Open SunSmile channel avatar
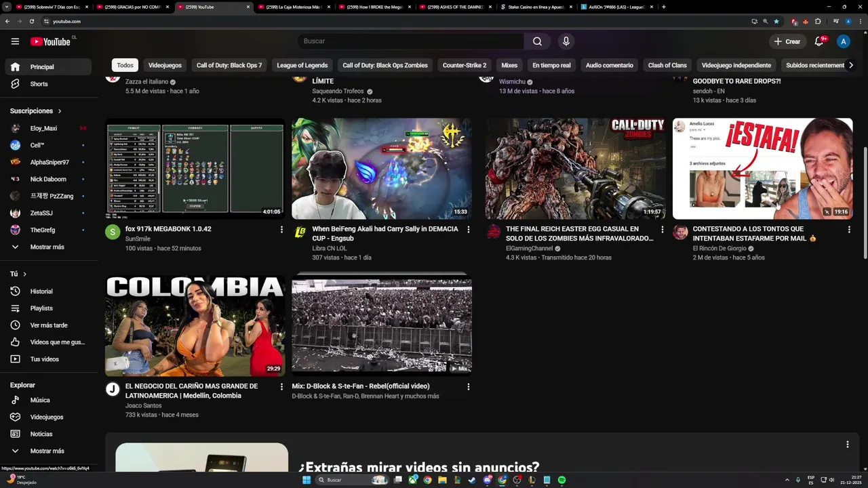The height and width of the screenshot is (488, 868). coord(113,232)
